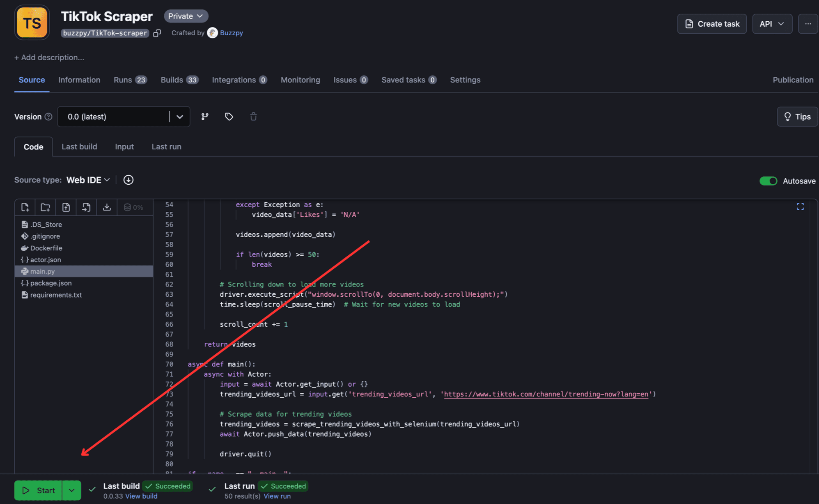Create a new file in the file tree
819x504 pixels.
(x=25, y=207)
